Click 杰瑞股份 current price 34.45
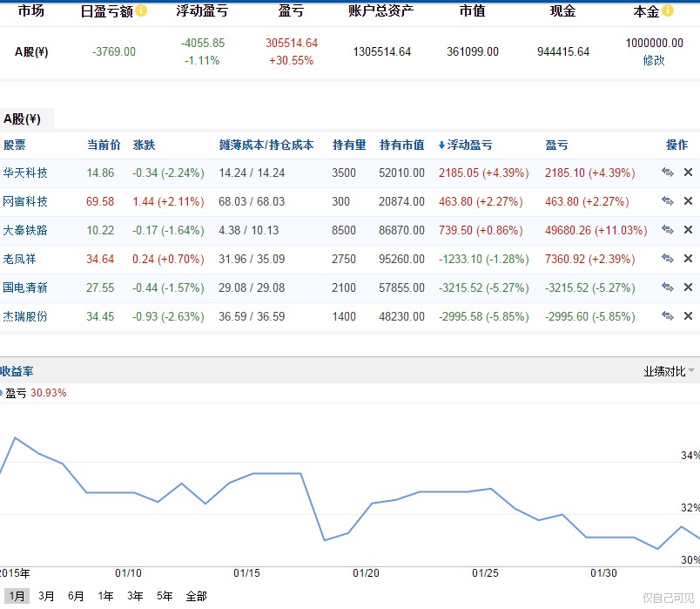 [100, 316]
